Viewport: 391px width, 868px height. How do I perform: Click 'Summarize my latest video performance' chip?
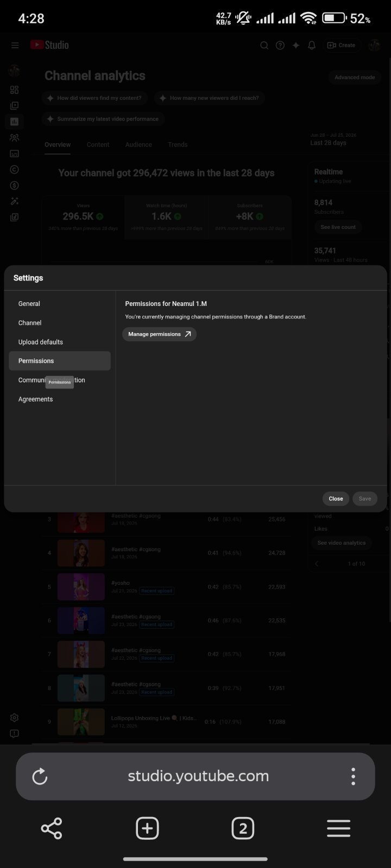pos(103,119)
